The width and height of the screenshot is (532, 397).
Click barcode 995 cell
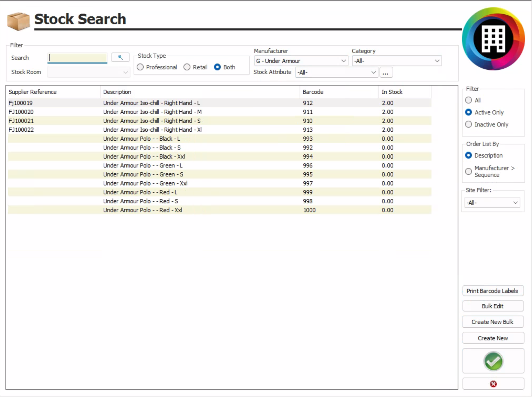click(x=308, y=174)
